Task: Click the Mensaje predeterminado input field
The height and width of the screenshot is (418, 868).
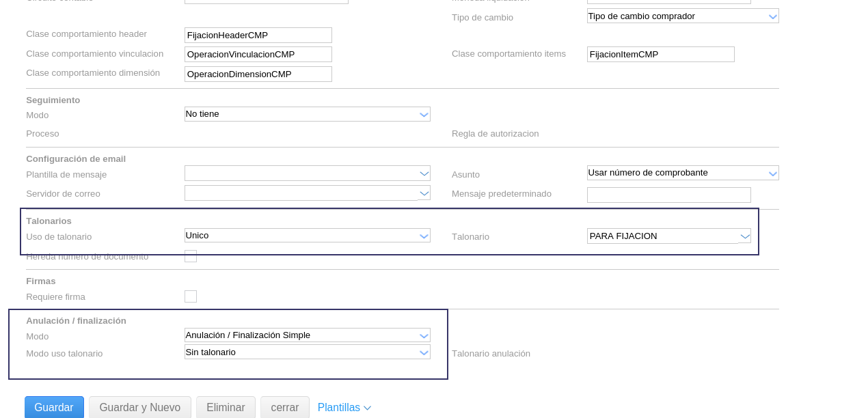Action: click(668, 195)
